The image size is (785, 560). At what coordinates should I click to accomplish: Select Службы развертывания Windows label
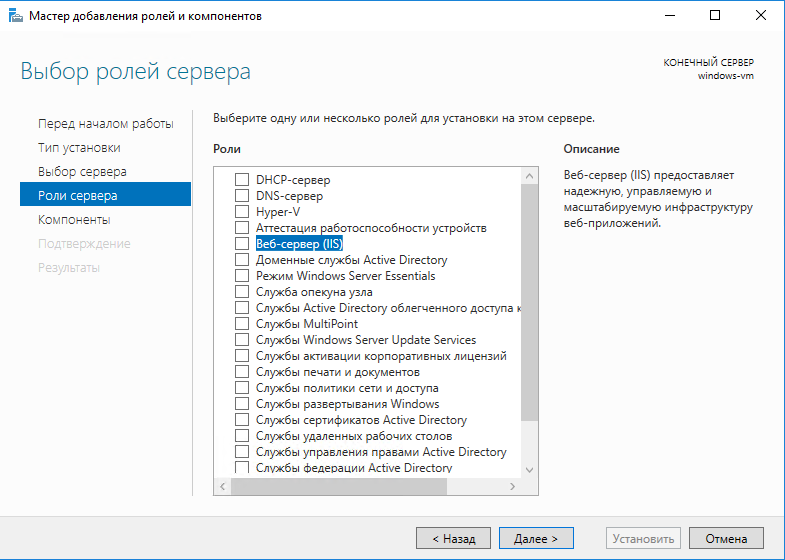(x=347, y=404)
